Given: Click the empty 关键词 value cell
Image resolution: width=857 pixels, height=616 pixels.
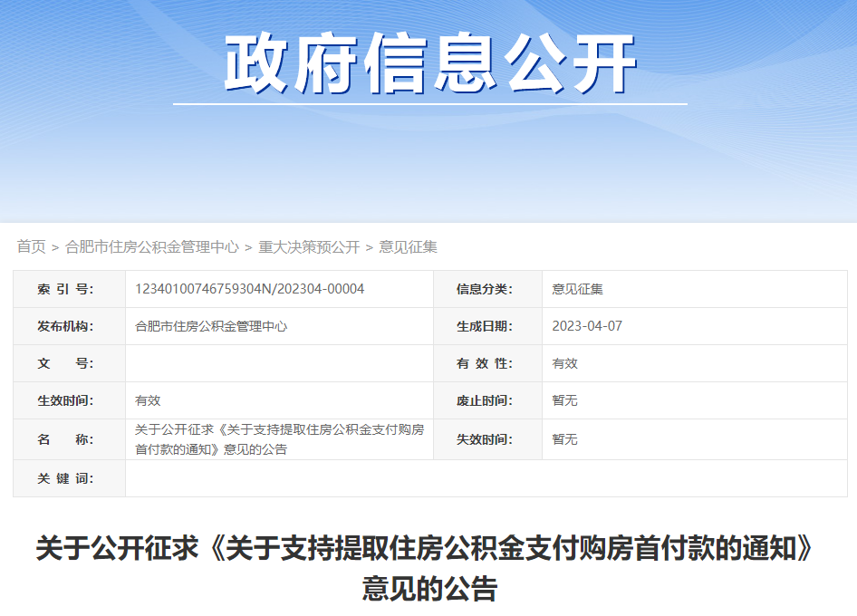Looking at the screenshot, I should pyautogui.click(x=486, y=478).
